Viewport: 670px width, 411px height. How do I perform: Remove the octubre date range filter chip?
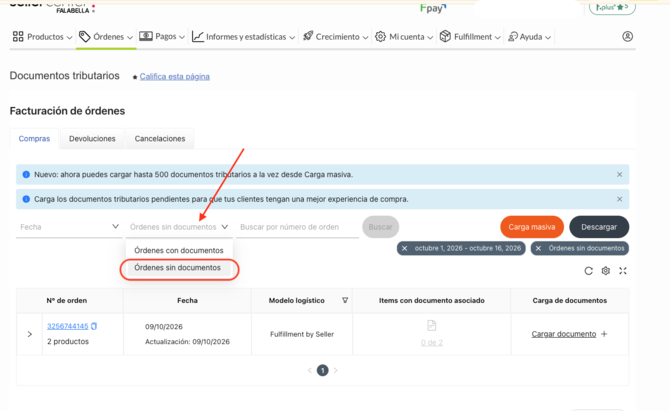pyautogui.click(x=405, y=249)
